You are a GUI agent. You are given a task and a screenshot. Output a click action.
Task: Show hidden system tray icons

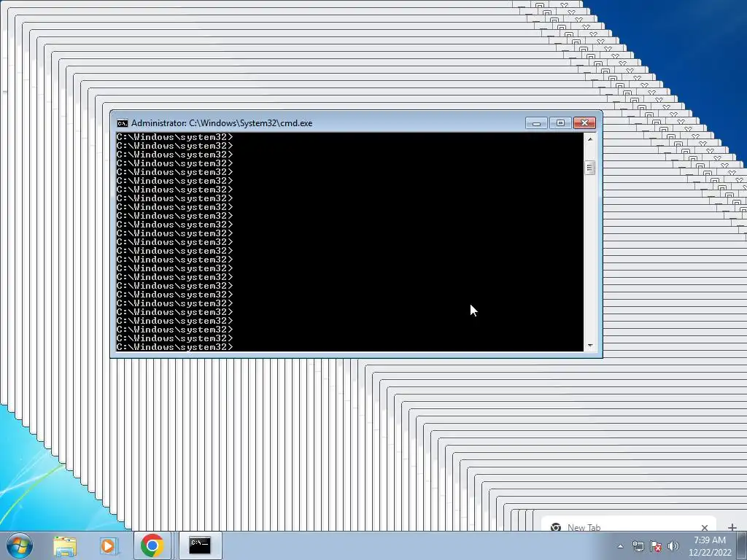point(620,546)
